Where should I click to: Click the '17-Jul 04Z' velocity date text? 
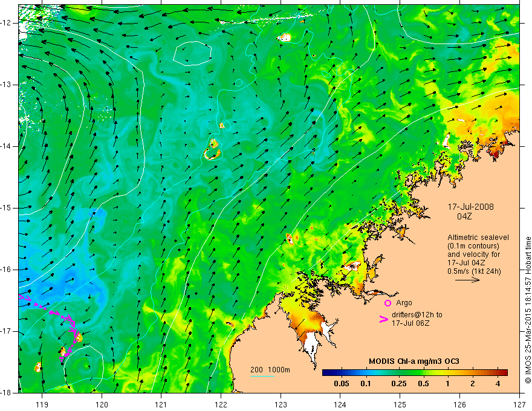[466, 263]
